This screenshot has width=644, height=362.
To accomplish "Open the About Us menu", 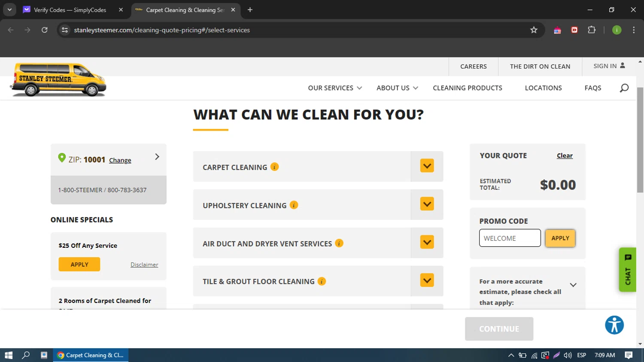I will pos(397,88).
